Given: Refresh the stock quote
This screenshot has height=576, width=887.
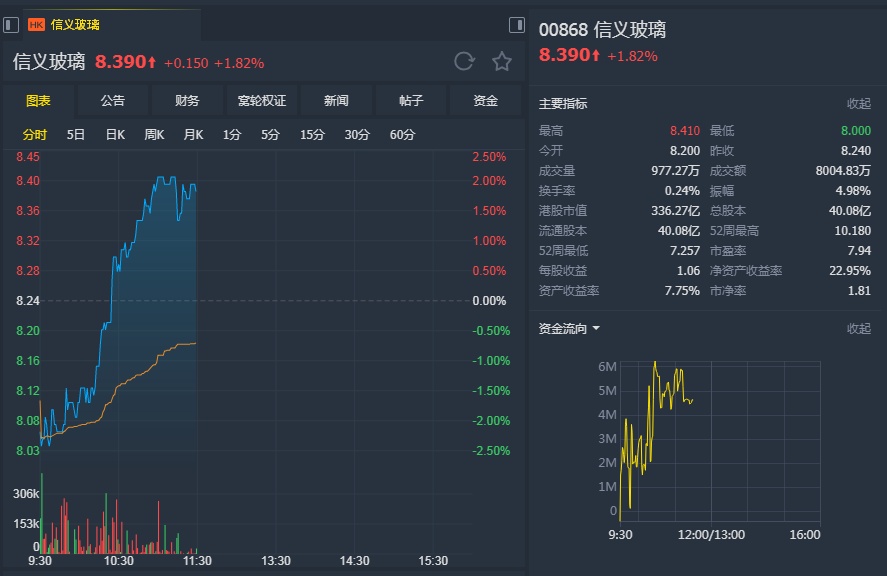Looking at the screenshot, I should (x=464, y=61).
